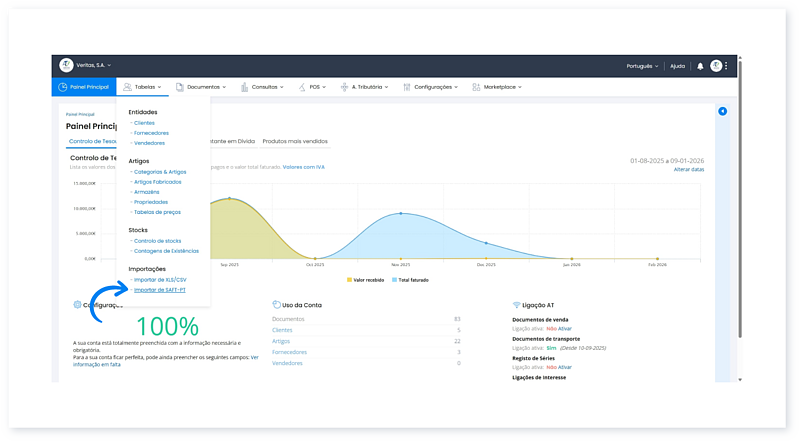Click the Configurações gear icon in widget
The width and height of the screenshot is (800, 442).
78,304
